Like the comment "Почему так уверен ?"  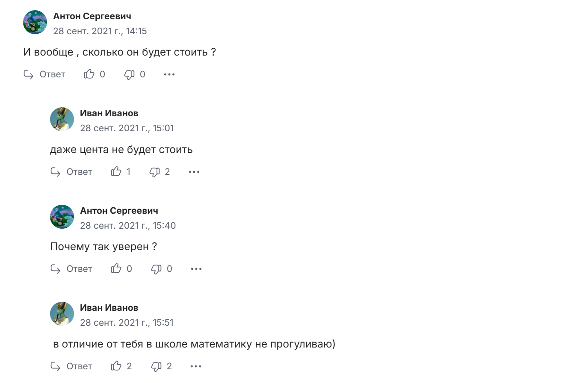(x=116, y=269)
